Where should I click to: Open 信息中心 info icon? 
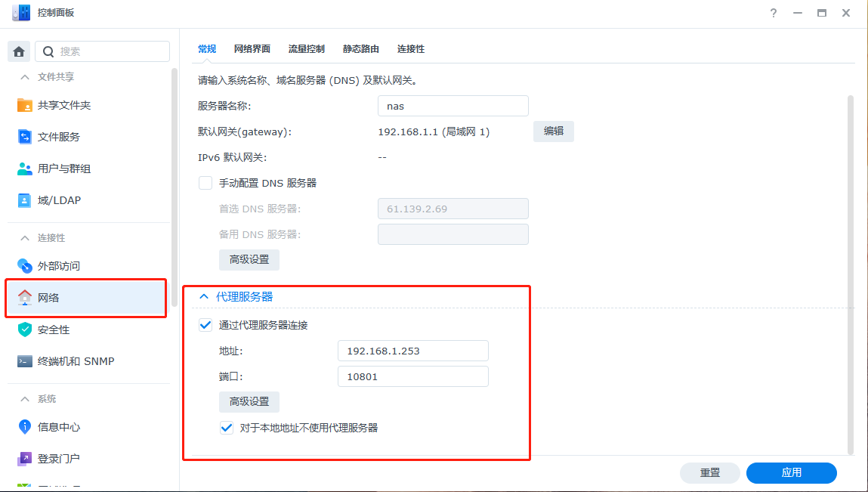(24, 426)
